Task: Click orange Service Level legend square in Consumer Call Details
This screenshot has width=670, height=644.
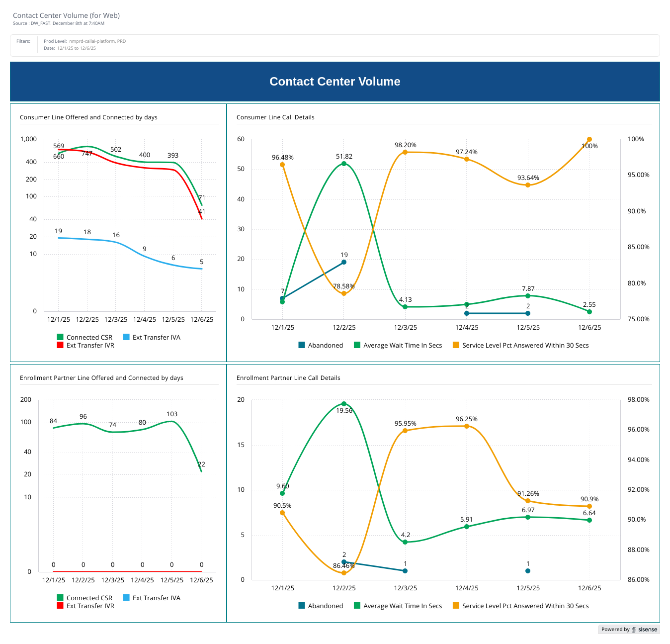Action: 456,345
